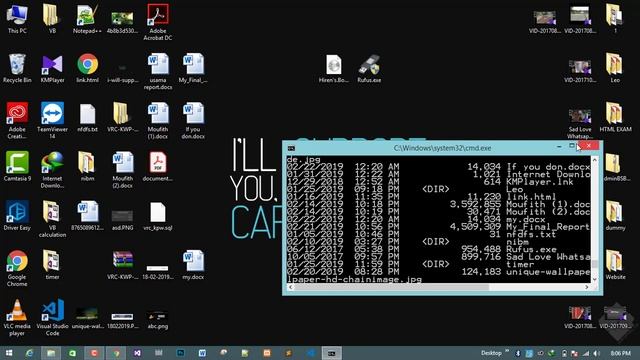The image size is (640, 360).
Task: Select nfdfs.txt file icon on desktop
Action: (87, 118)
